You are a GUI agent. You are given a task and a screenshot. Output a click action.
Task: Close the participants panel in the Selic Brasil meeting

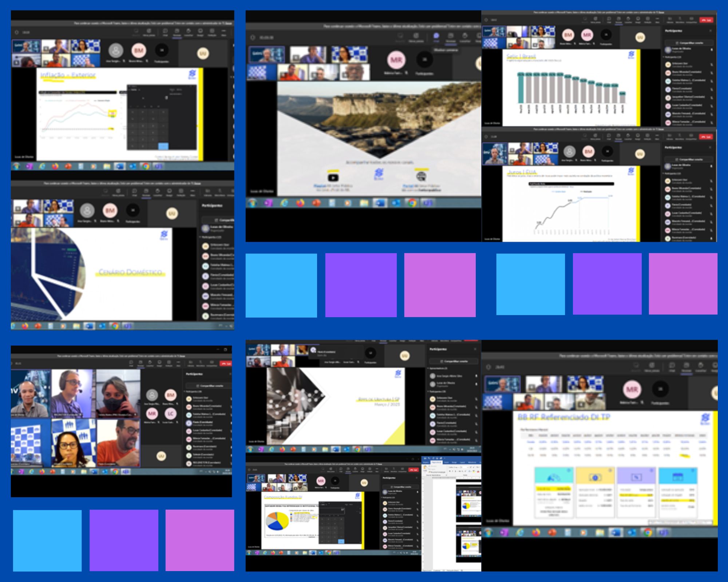click(x=711, y=31)
